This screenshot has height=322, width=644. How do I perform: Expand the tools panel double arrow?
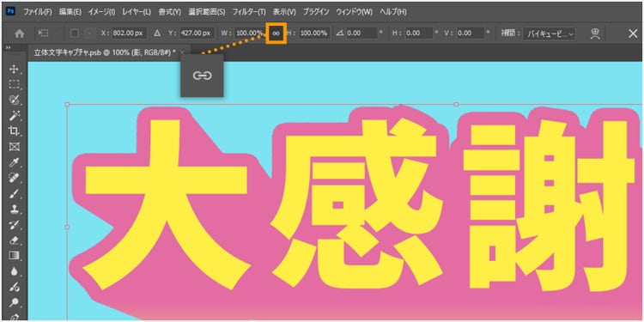pos(8,48)
